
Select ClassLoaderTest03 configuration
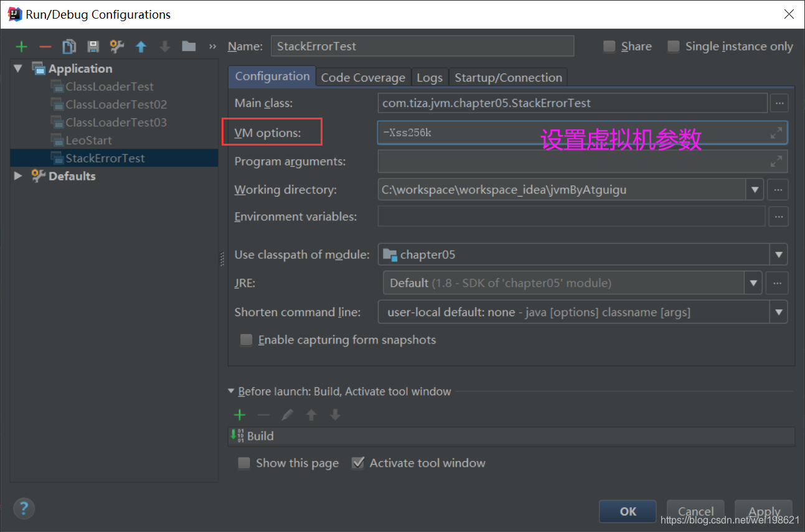point(116,123)
